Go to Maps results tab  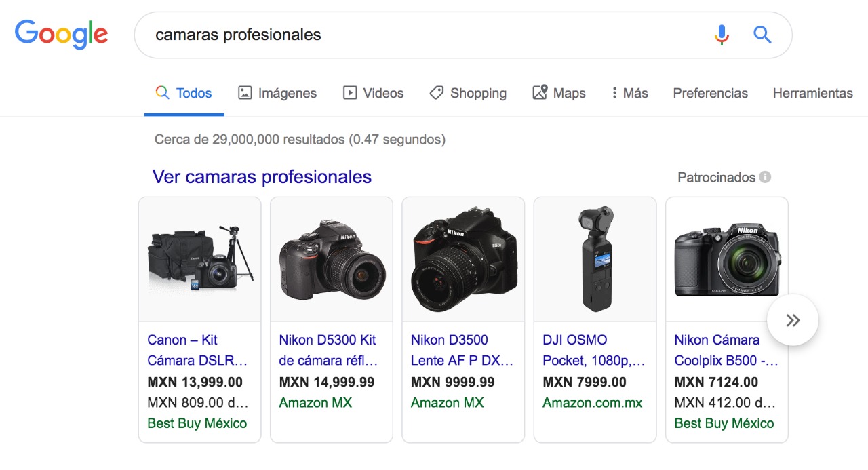(x=559, y=93)
